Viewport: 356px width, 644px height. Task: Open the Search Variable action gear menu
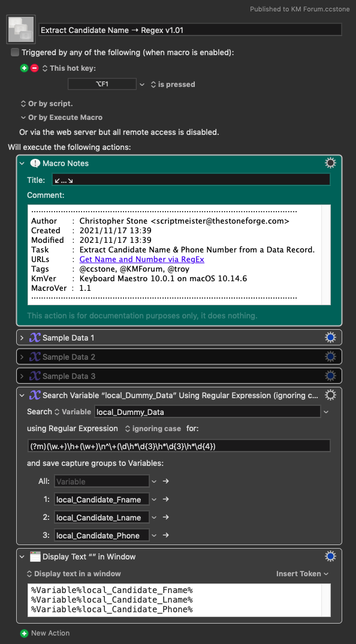coord(330,395)
